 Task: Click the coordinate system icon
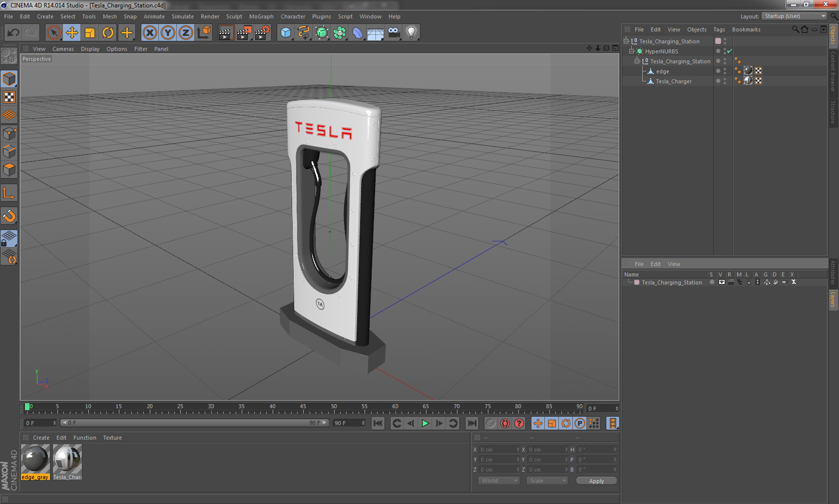tap(204, 33)
